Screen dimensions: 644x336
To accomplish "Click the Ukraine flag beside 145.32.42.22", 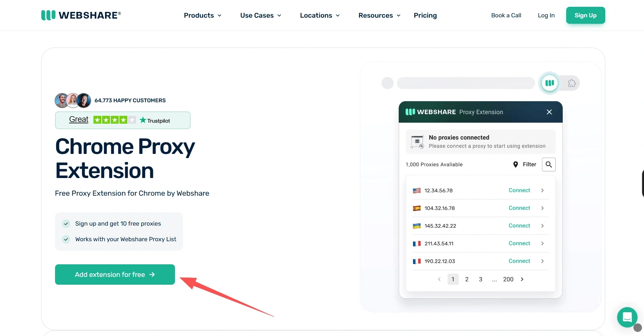I will (x=417, y=226).
